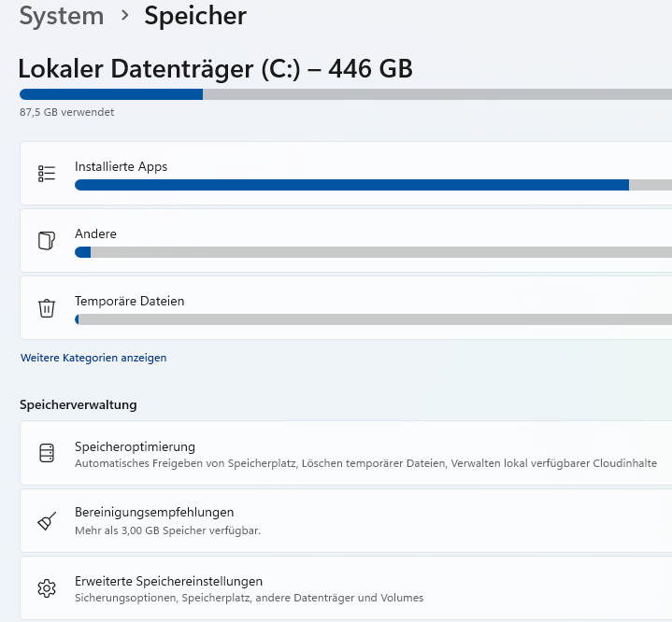Open the Installierte Apps category
This screenshot has height=622, width=672.
pos(346,173)
